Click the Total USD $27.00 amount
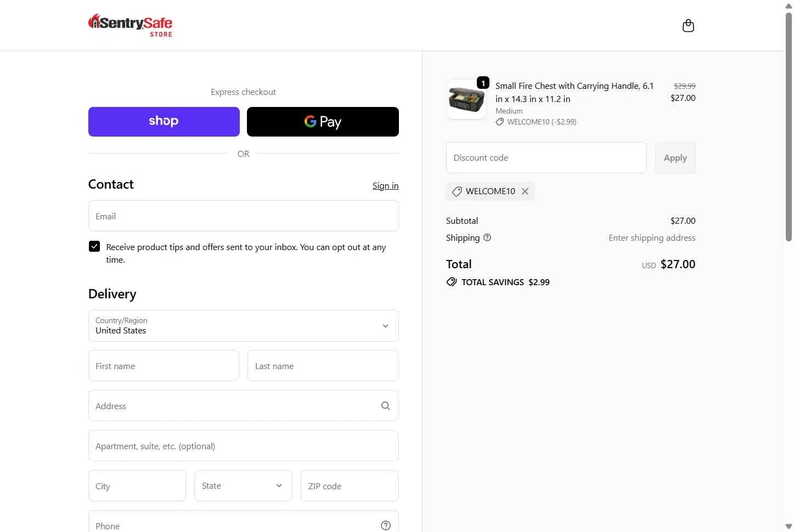This screenshot has height=532, width=794. (x=678, y=264)
